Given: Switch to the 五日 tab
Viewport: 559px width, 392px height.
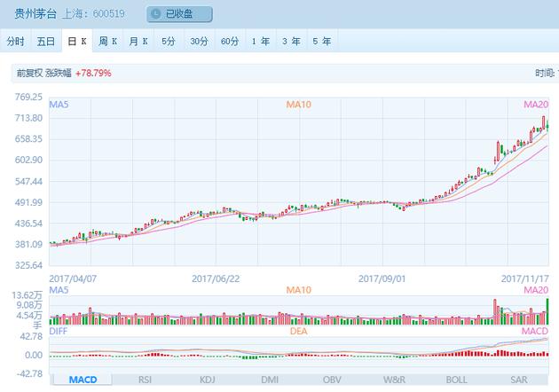Looking at the screenshot, I should pos(46,42).
